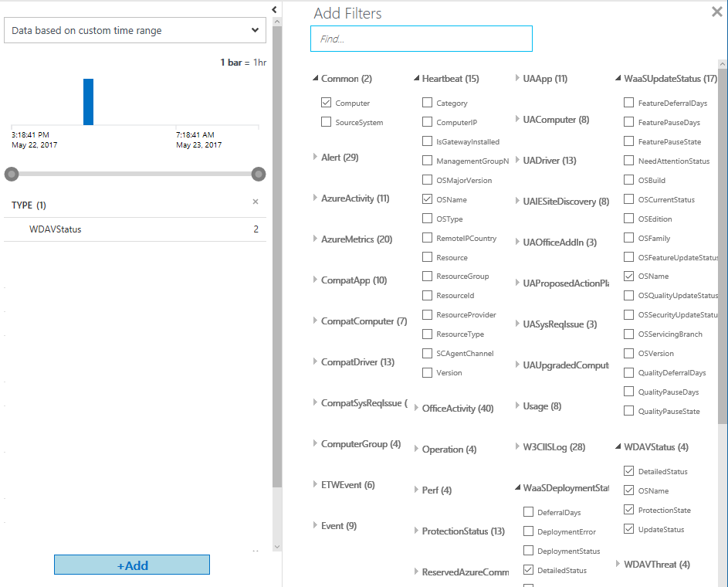Close the Add Filters panel
This screenshot has height=587, width=728.
coord(716,12)
